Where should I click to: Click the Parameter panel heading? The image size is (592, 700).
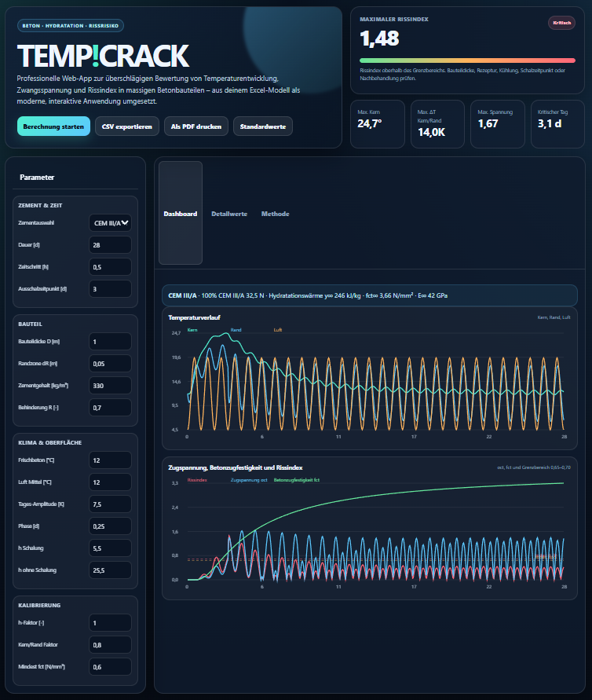pyautogui.click(x=37, y=178)
